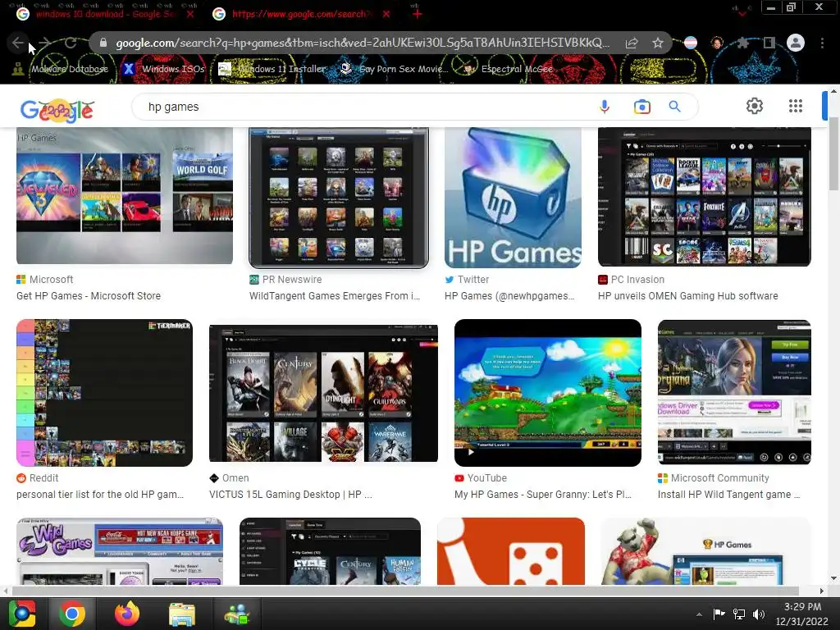
Task: Bookmark this page with the star icon
Action: [658, 43]
